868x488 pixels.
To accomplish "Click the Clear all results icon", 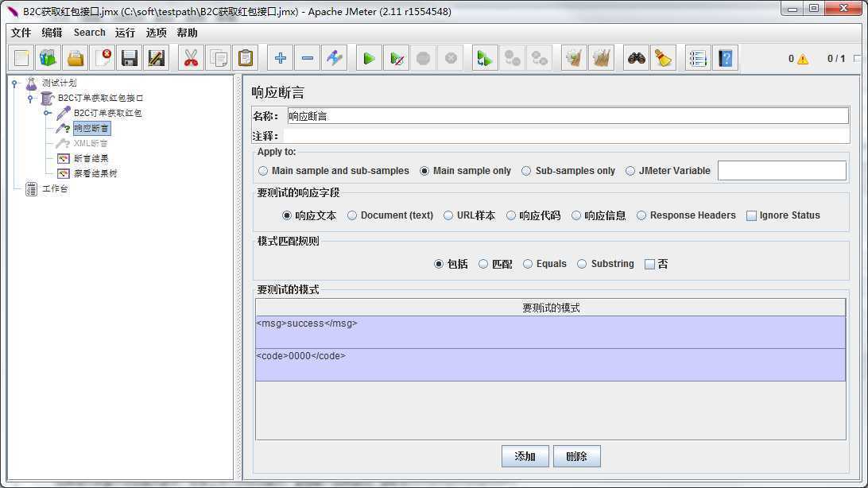I will click(x=601, y=58).
